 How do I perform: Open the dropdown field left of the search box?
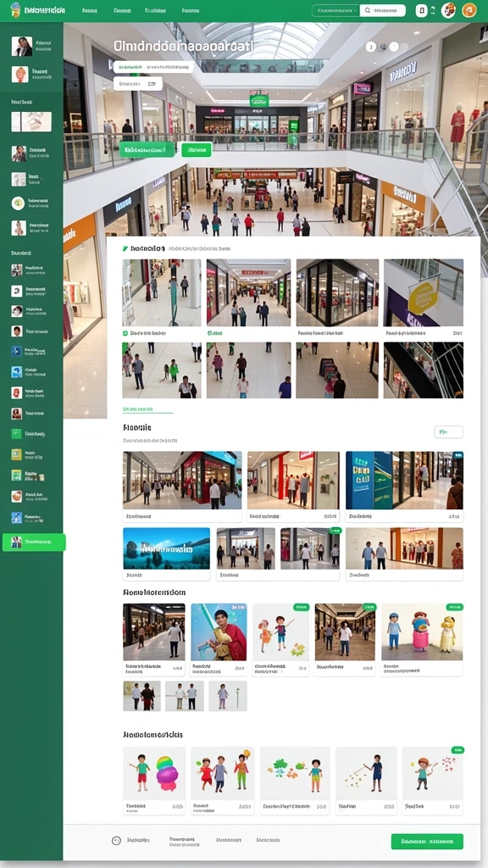(335, 10)
